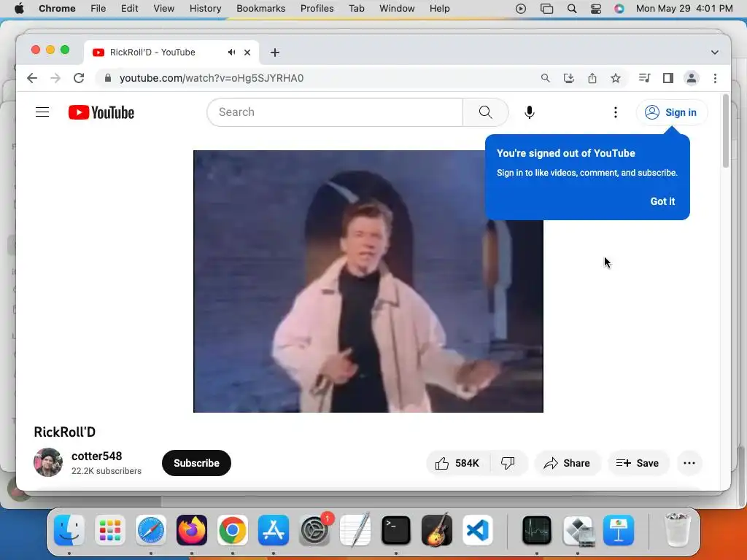Bookmark this tab with star icon

616,78
